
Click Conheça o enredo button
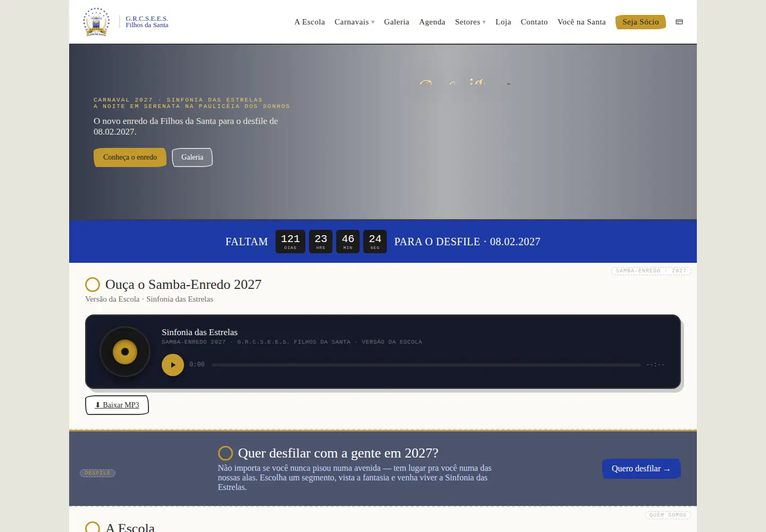(130, 157)
